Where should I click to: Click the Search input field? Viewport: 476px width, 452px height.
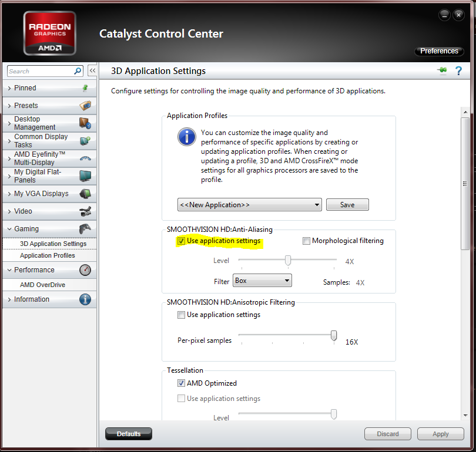click(x=45, y=71)
